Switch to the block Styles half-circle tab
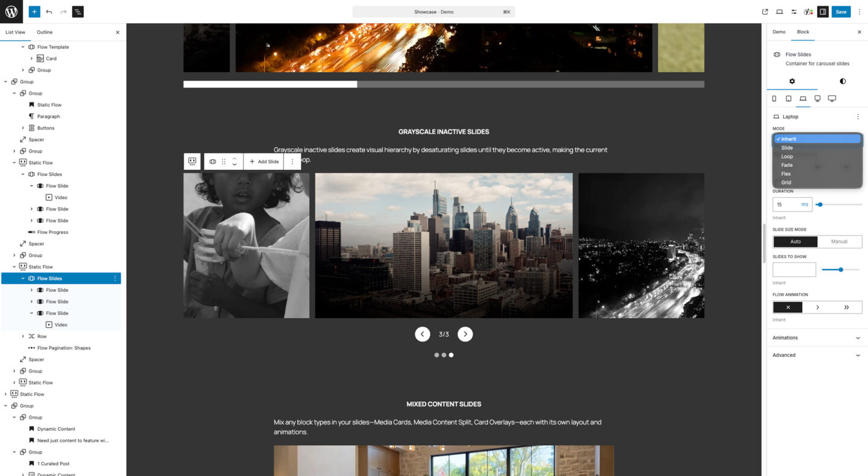 tap(842, 81)
